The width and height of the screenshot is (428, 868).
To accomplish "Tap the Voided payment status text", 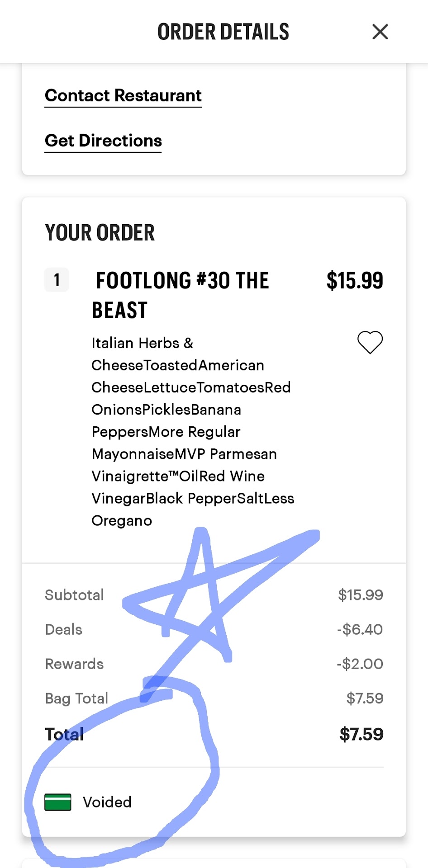I will click(x=107, y=802).
